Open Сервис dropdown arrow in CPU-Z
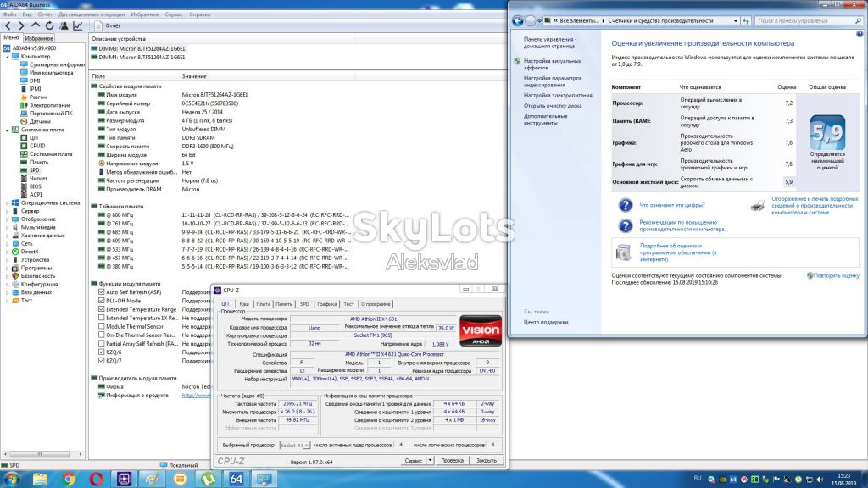The height and width of the screenshot is (488, 868). (430, 460)
